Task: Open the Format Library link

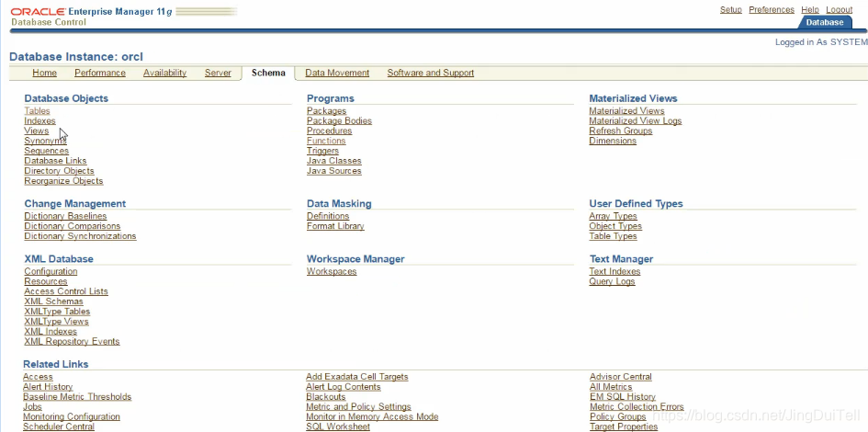Action: (335, 226)
